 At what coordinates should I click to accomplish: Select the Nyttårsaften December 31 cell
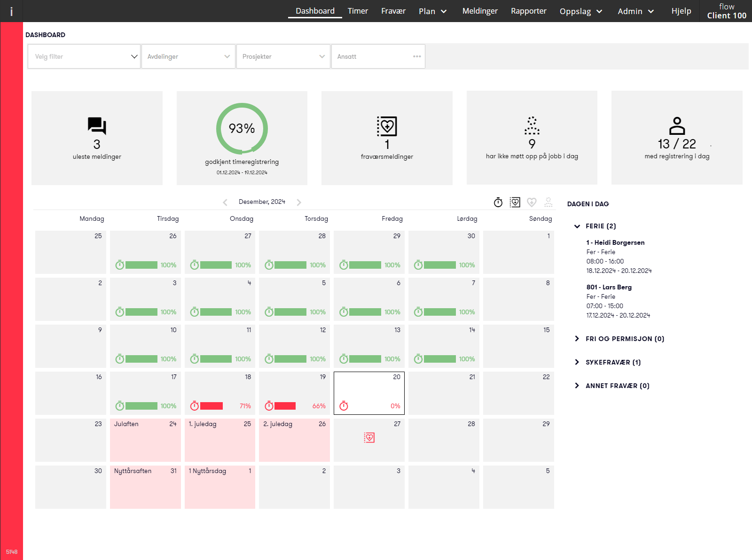(x=145, y=487)
